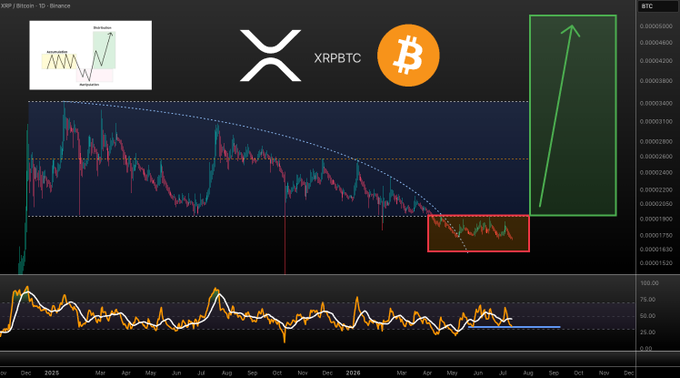Click the 0.00001750 price axis label
The width and height of the screenshot is (680, 378).
click(x=656, y=235)
